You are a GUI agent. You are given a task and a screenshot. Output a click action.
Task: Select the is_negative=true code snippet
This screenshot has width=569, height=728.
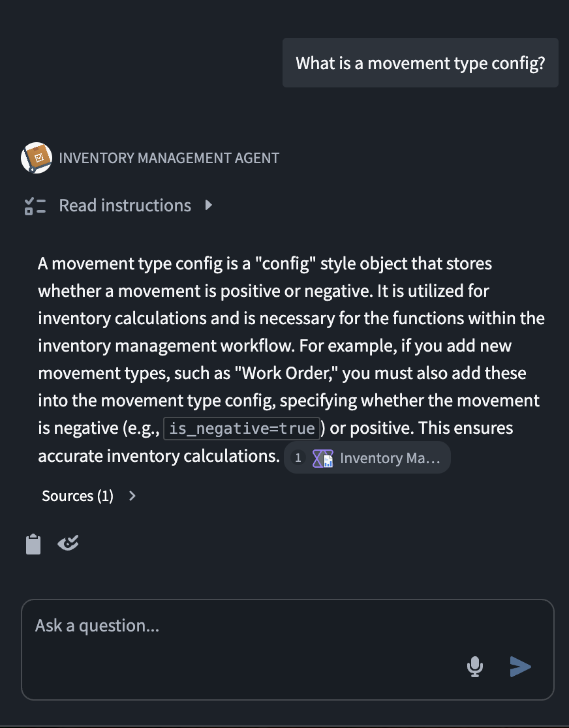point(241,428)
